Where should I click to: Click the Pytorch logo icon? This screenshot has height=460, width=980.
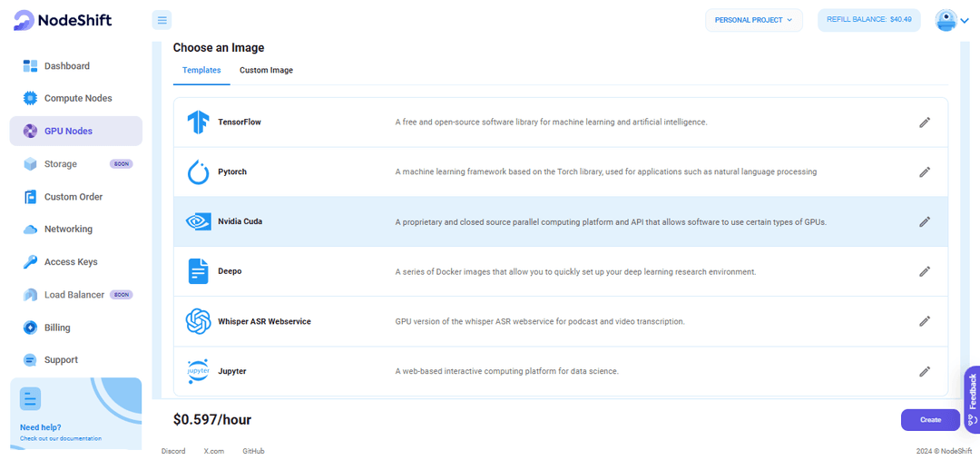(198, 171)
